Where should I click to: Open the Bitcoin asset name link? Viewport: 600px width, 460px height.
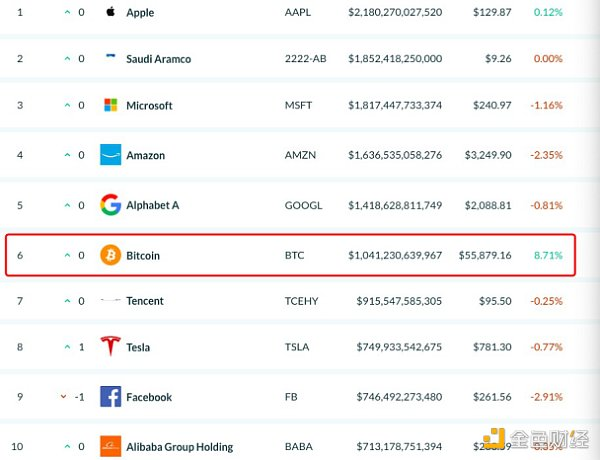pyautogui.click(x=143, y=256)
